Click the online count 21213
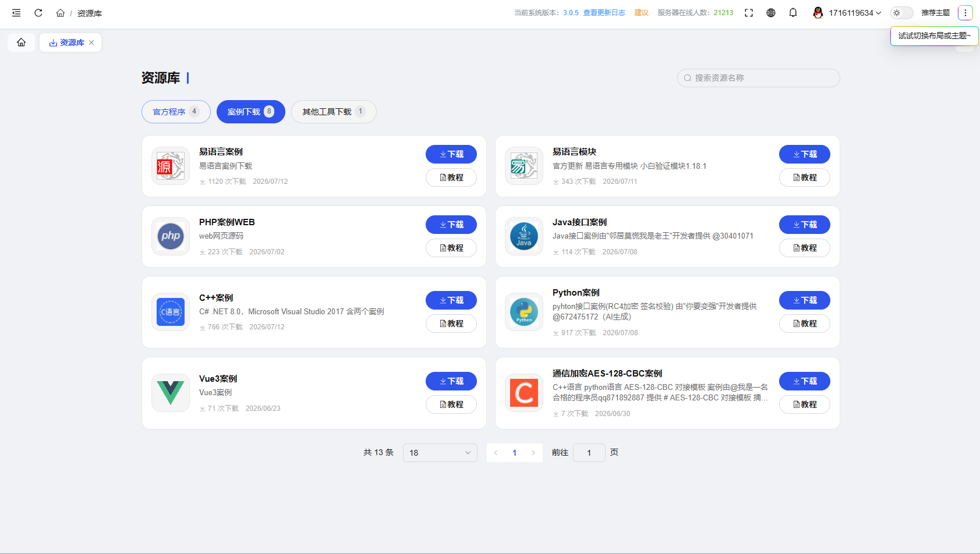The width and height of the screenshot is (980, 554). (723, 13)
